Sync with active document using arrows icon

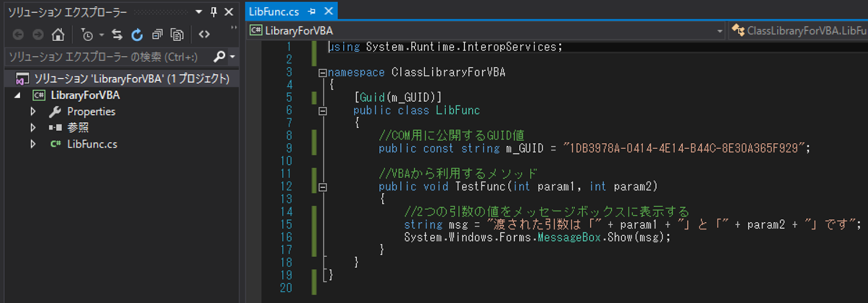click(117, 35)
